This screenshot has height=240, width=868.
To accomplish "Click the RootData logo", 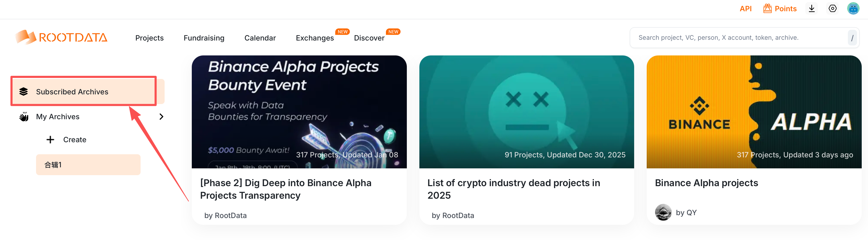I will [61, 37].
